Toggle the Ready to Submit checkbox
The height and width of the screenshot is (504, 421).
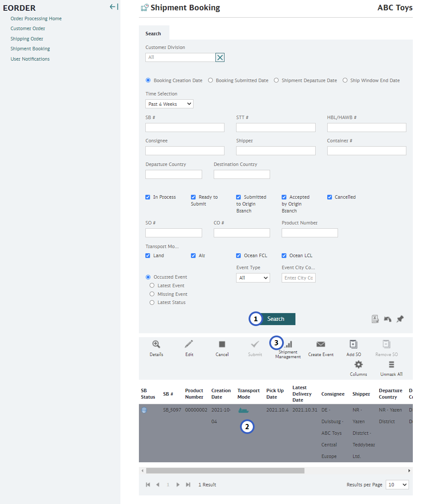[x=193, y=197]
